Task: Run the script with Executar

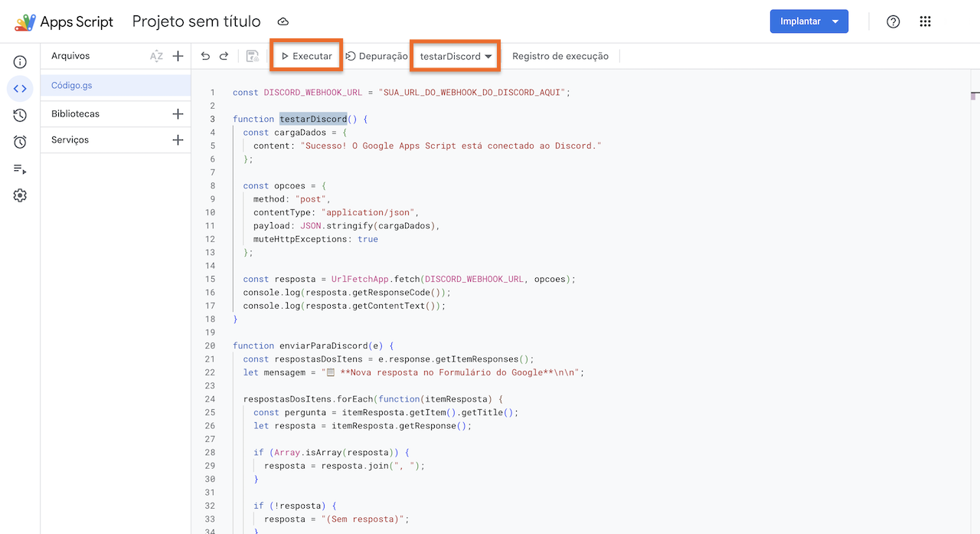Action: (x=306, y=56)
